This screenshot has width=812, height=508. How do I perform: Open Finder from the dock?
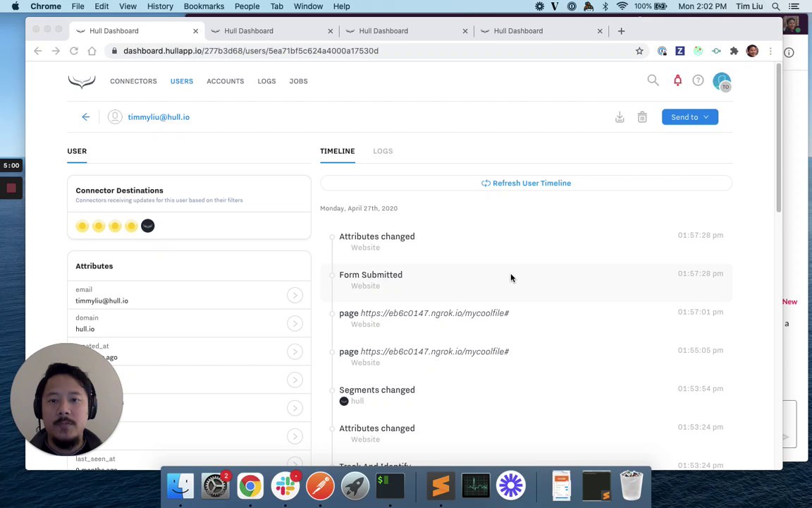[x=180, y=485]
